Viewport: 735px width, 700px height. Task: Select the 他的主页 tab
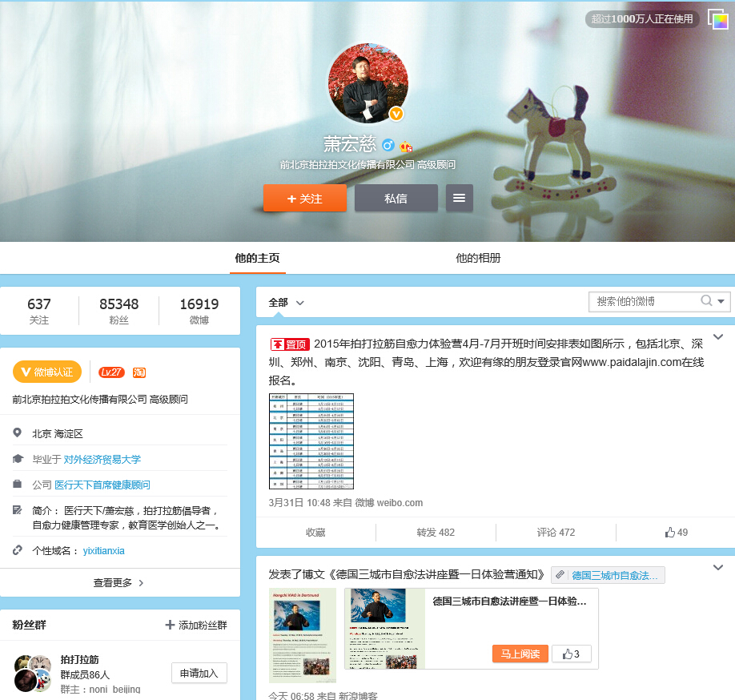(x=257, y=258)
